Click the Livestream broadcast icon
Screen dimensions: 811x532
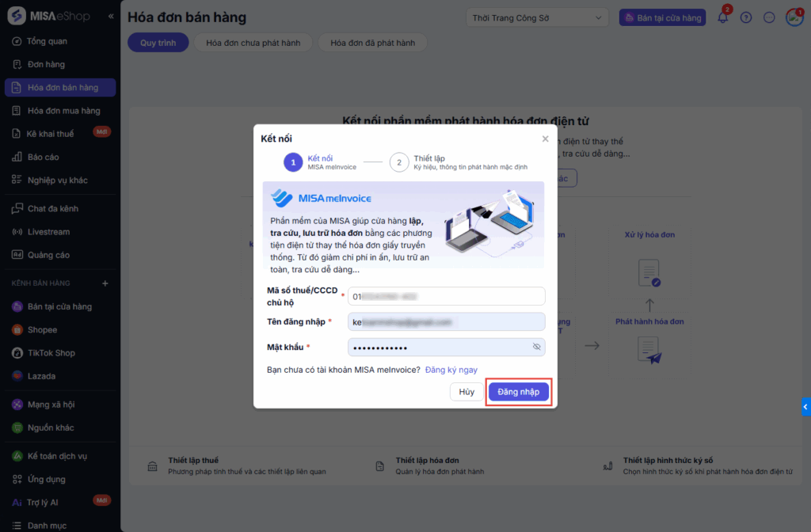coord(17,232)
